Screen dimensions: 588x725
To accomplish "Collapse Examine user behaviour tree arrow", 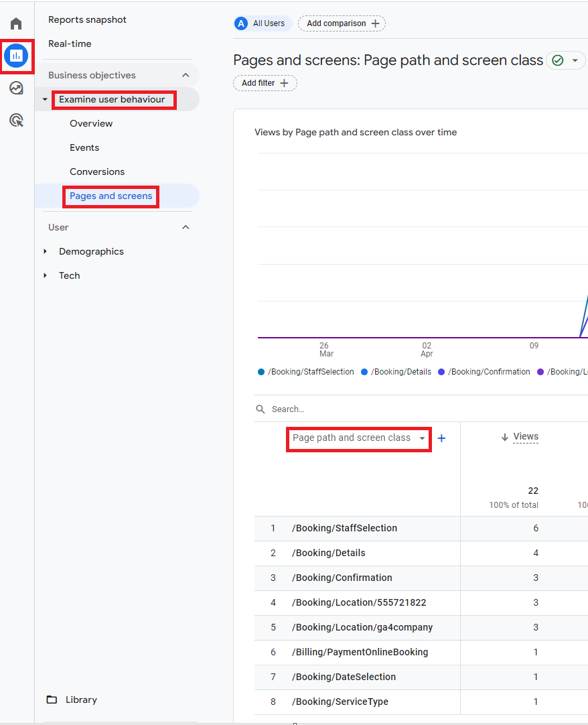I will point(45,99).
